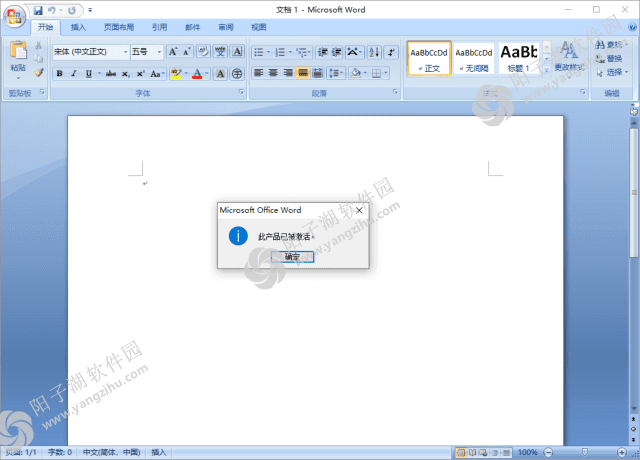Screen dimensions: 640x460
Task: Close the Microsoft Office Word dialog
Action: pos(359,210)
